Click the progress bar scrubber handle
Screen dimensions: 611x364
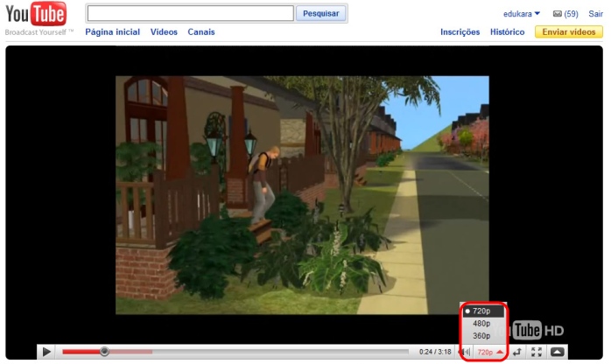pos(104,352)
